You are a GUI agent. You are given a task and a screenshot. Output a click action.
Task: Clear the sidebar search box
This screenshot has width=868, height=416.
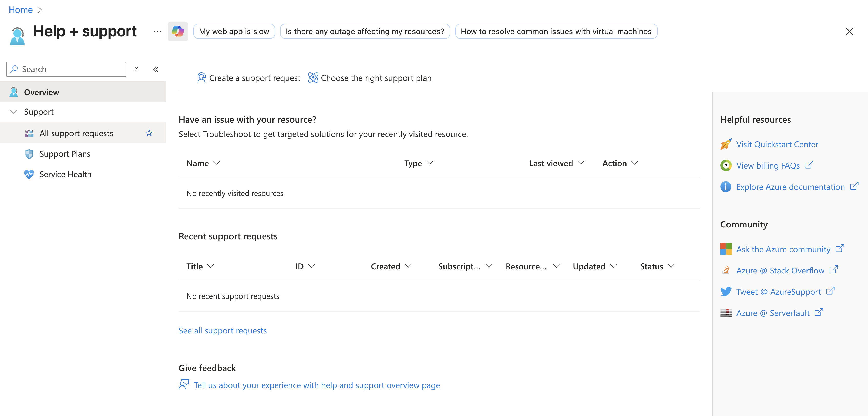point(136,70)
